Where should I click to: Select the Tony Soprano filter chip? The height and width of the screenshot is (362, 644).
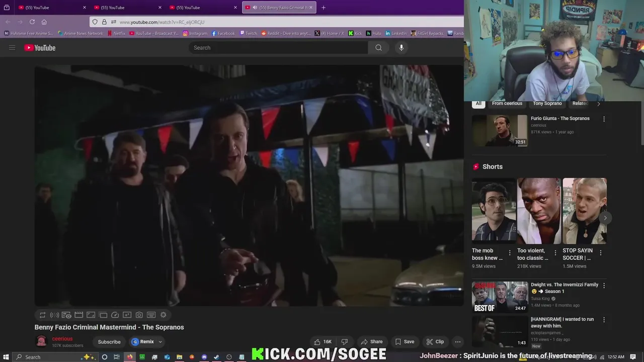pyautogui.click(x=547, y=104)
